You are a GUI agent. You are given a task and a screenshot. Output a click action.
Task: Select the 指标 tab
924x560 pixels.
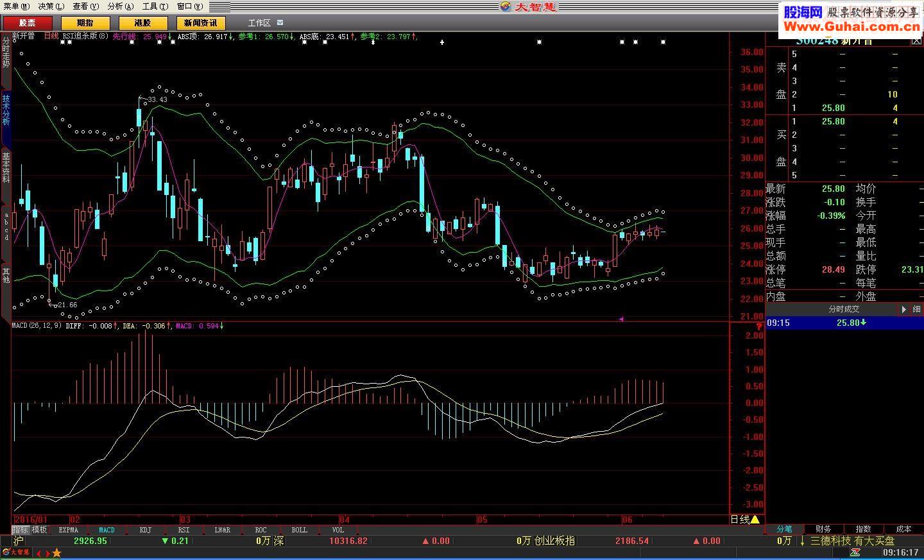pos(21,530)
